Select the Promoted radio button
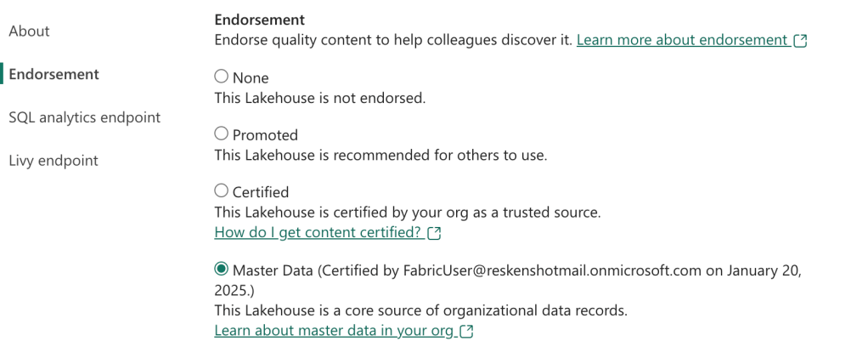 [x=222, y=134]
